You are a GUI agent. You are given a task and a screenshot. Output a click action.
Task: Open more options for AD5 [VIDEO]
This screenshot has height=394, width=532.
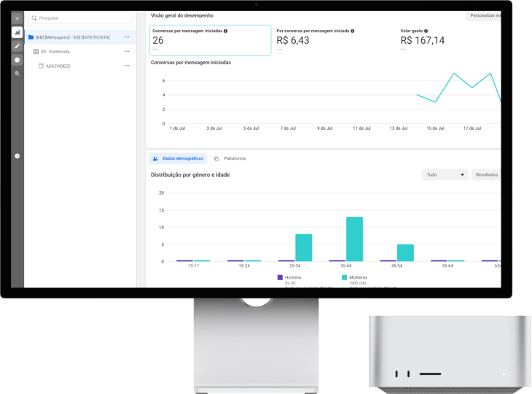pos(127,66)
